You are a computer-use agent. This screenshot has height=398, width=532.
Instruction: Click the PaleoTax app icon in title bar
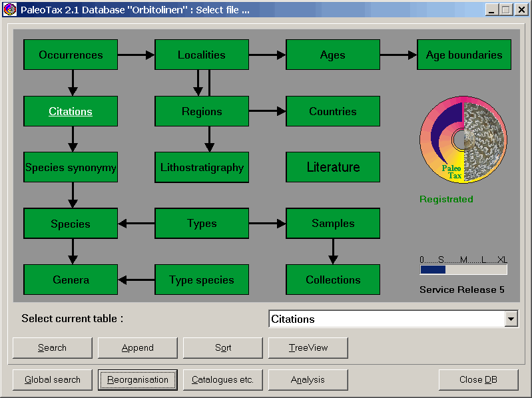(9, 10)
